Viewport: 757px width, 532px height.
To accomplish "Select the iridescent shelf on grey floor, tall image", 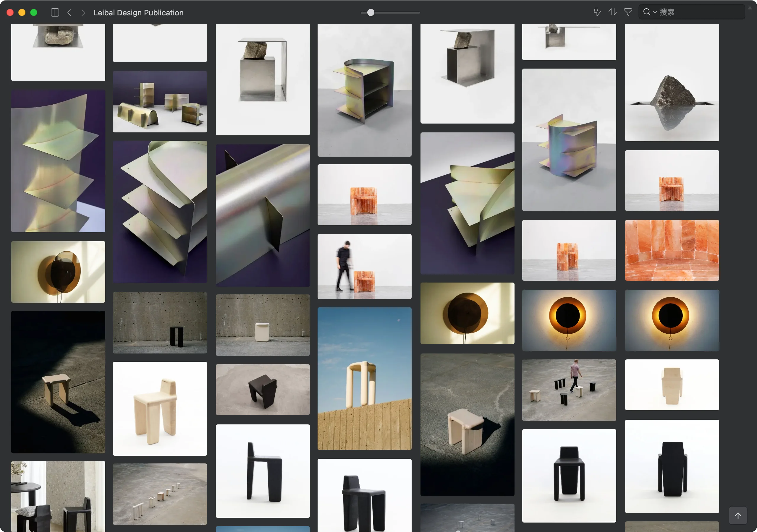I will pos(364,90).
